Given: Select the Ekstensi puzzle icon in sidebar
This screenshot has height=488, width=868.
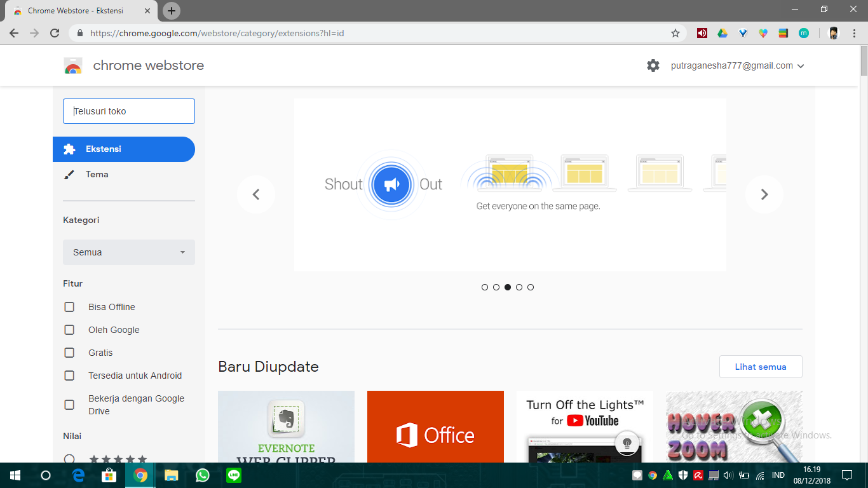Looking at the screenshot, I should (x=70, y=149).
